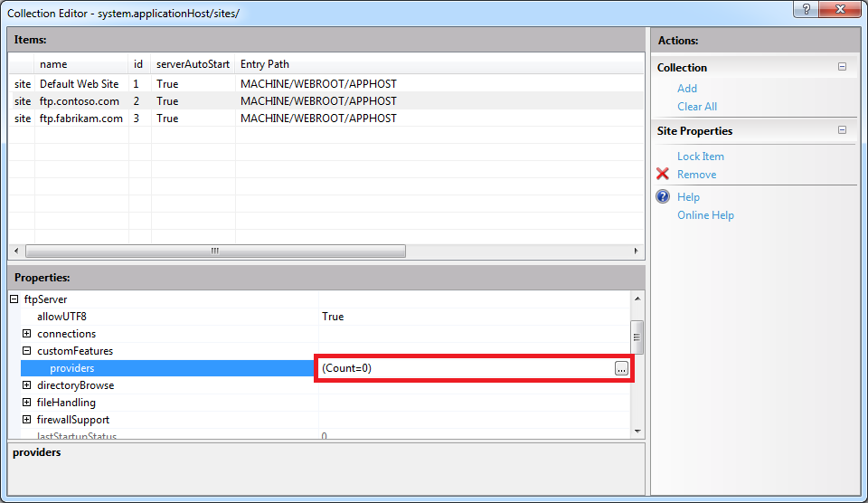Select the ftp.fabrikam.com site row

(x=81, y=119)
